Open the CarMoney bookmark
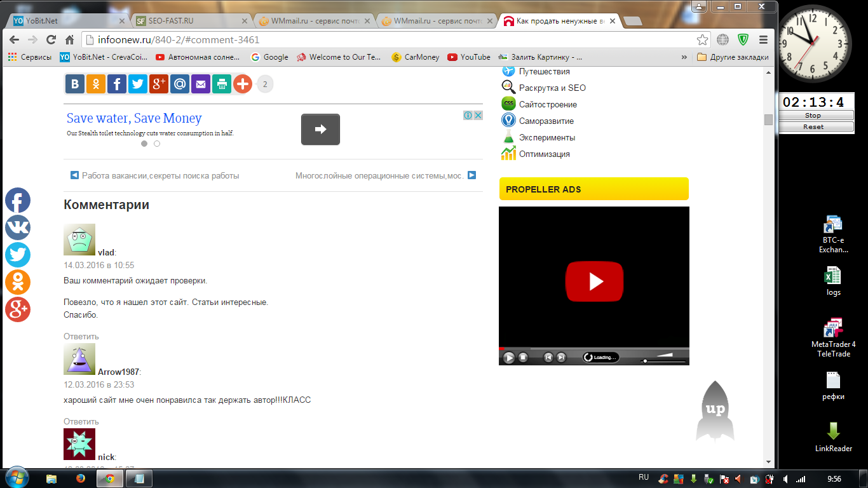Viewport: 868px width, 488px height. pos(416,57)
